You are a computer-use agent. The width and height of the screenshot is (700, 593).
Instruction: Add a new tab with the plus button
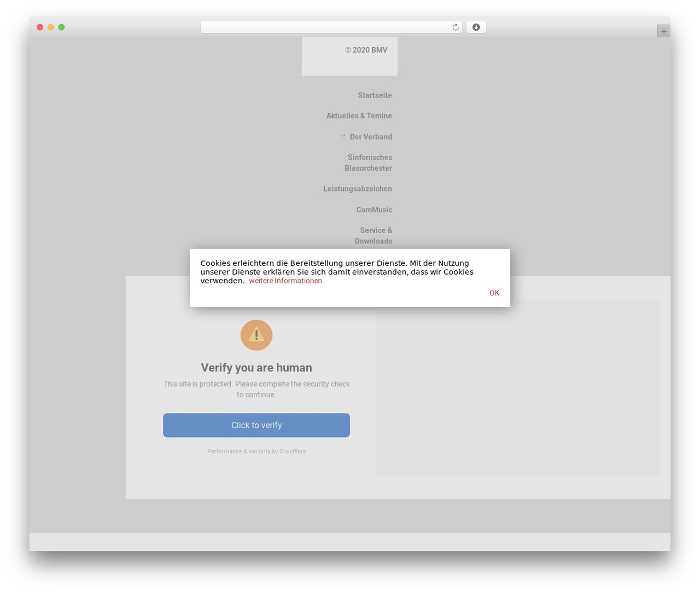663,31
